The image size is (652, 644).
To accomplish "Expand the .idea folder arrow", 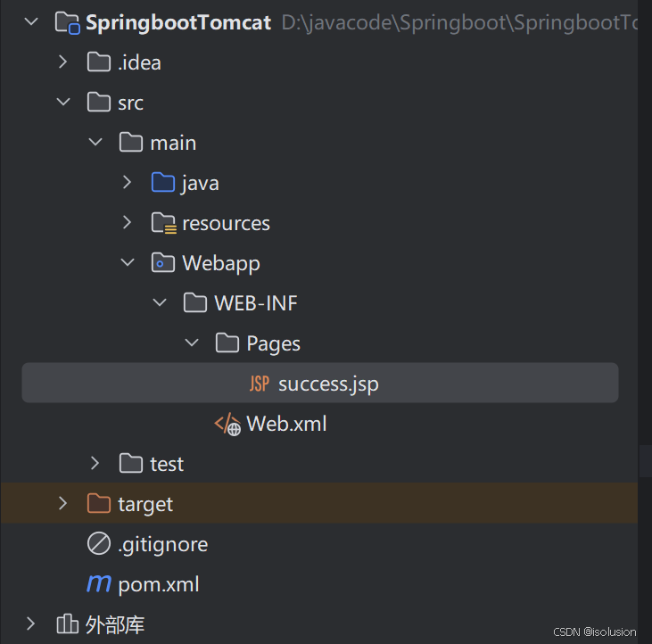I will tap(62, 62).
